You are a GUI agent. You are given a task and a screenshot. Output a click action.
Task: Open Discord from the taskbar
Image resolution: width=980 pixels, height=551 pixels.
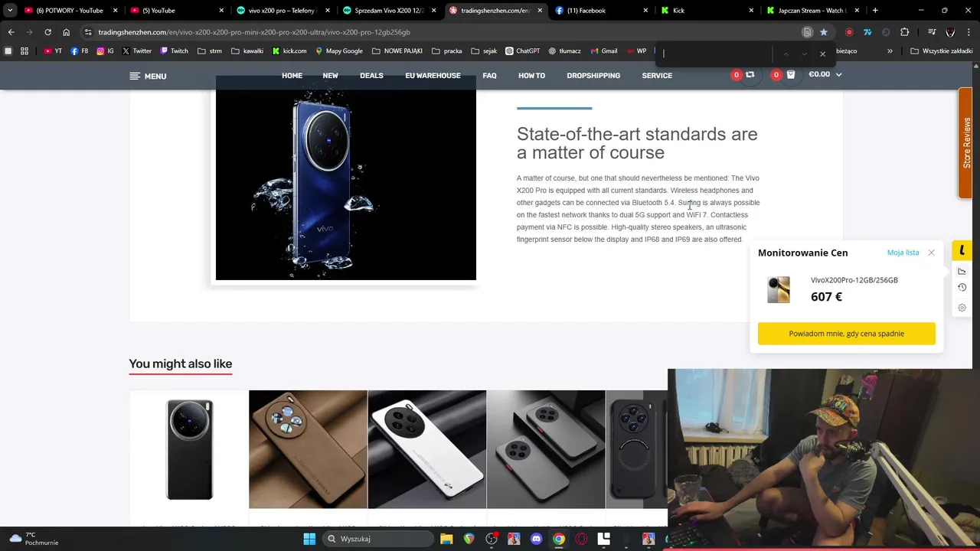click(x=536, y=539)
